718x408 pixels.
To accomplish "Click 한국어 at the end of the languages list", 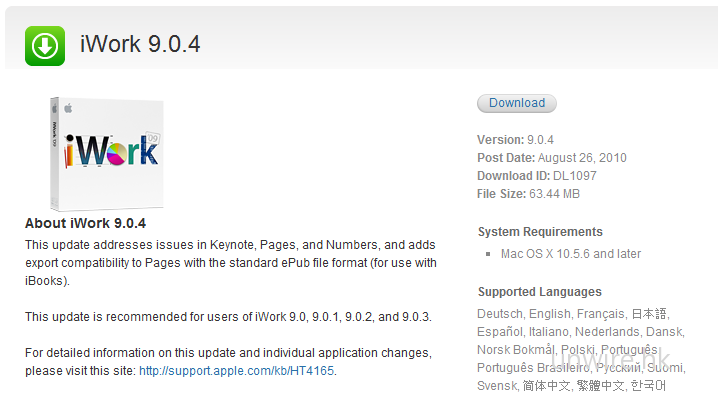I will tap(648, 386).
